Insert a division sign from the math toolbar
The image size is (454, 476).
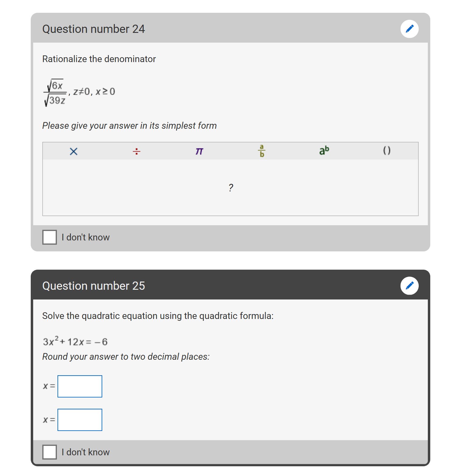pos(137,151)
